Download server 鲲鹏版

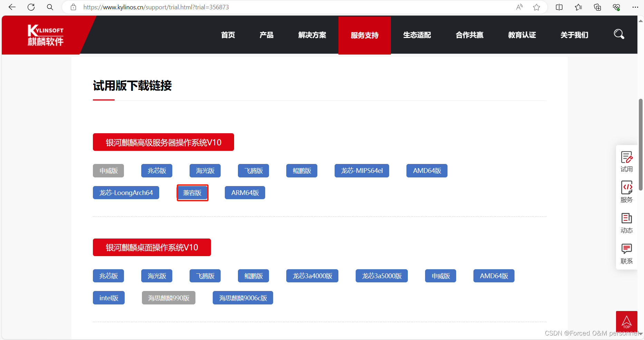pyautogui.click(x=302, y=171)
